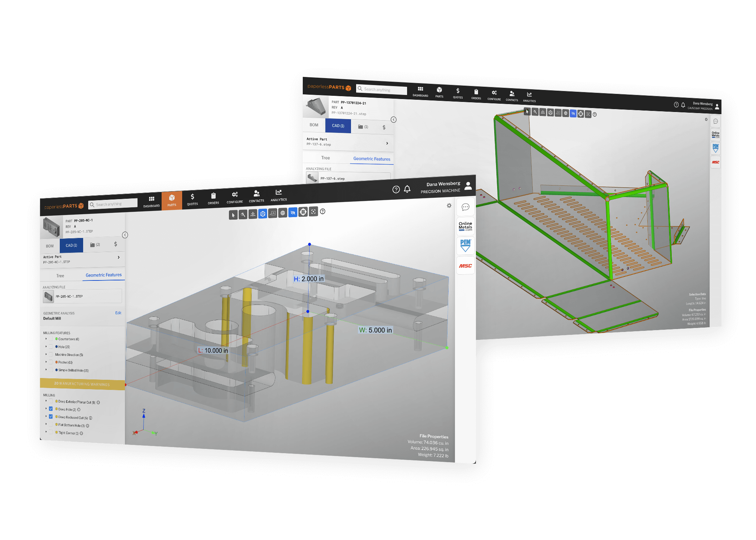Switch to BOM tab in front window
Screen dimensions: 756x540
tap(50, 246)
